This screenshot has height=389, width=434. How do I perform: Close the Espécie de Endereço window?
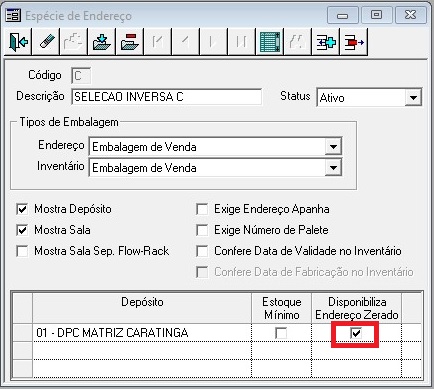click(x=410, y=15)
